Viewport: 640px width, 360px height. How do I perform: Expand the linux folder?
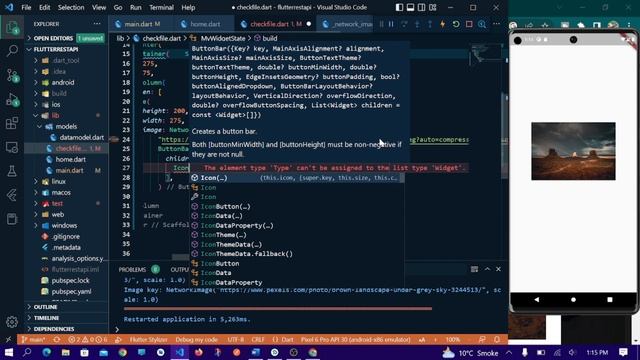[58, 181]
